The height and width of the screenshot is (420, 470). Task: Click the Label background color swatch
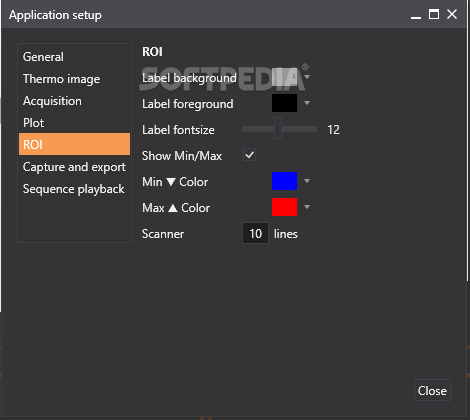[284, 77]
